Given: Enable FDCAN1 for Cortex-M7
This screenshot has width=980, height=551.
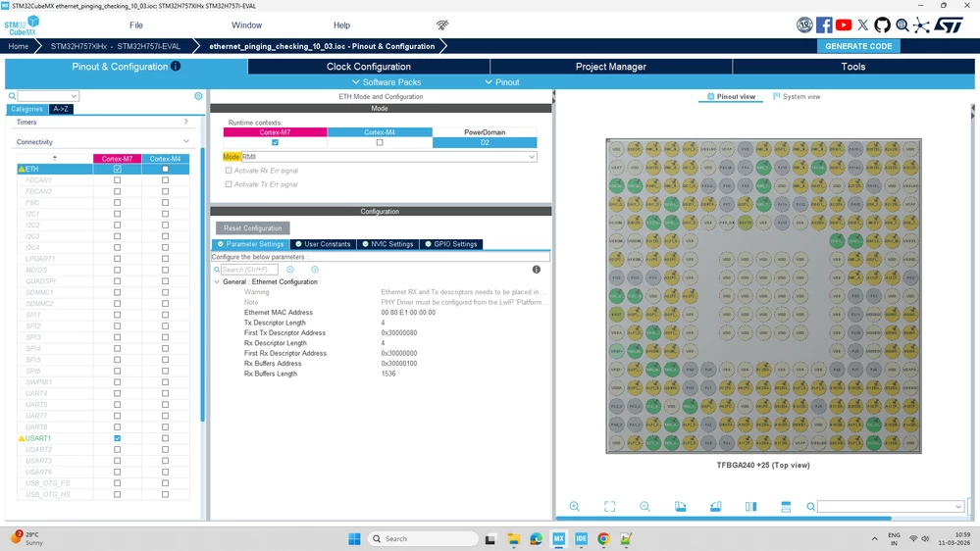Looking at the screenshot, I should coord(118,180).
